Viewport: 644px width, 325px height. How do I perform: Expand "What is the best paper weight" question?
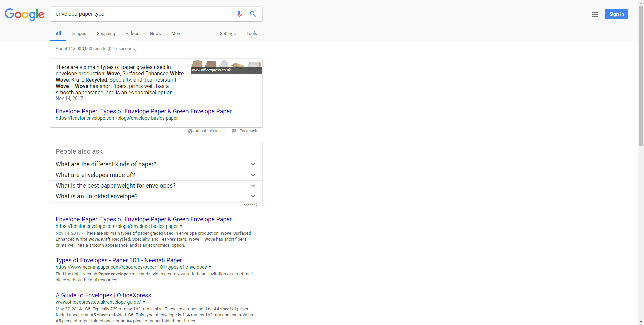pyautogui.click(x=253, y=186)
